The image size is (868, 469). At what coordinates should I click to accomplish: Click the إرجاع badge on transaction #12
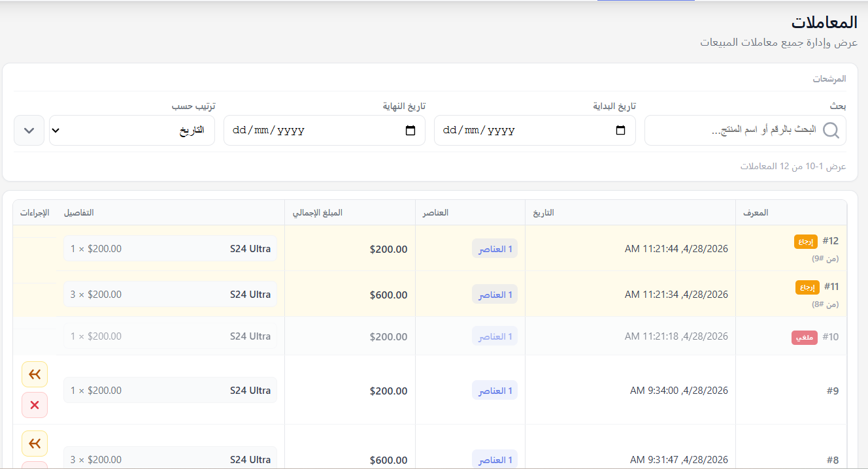pyautogui.click(x=806, y=241)
